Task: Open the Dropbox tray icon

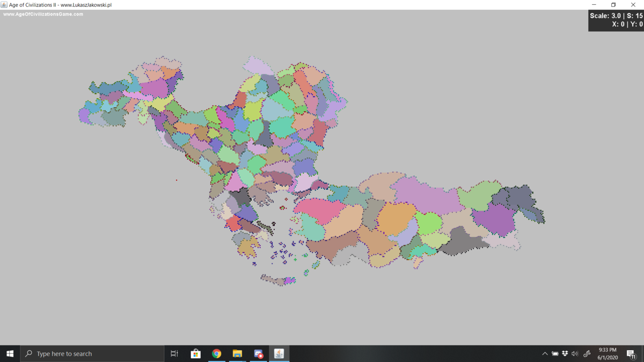Action: pyautogui.click(x=565, y=353)
